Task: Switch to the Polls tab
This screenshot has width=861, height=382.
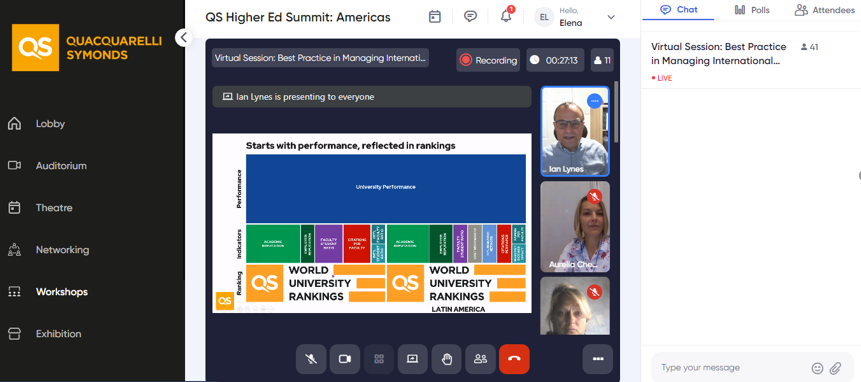Action: coord(752,10)
